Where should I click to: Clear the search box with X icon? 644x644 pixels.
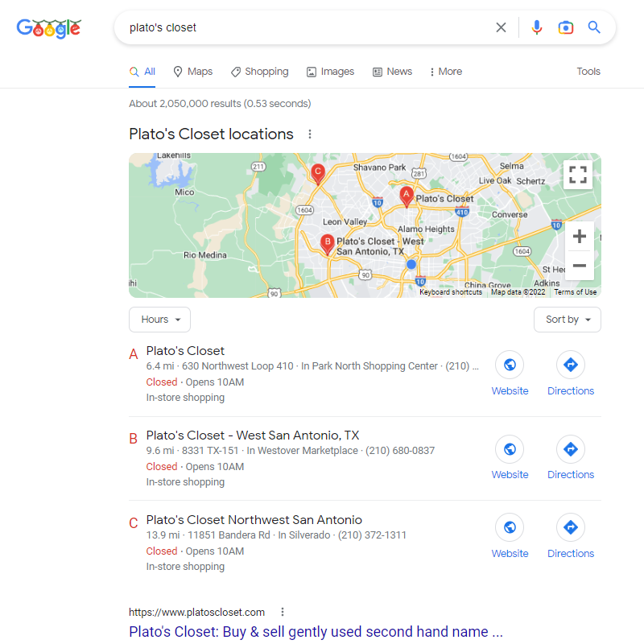[x=501, y=27]
